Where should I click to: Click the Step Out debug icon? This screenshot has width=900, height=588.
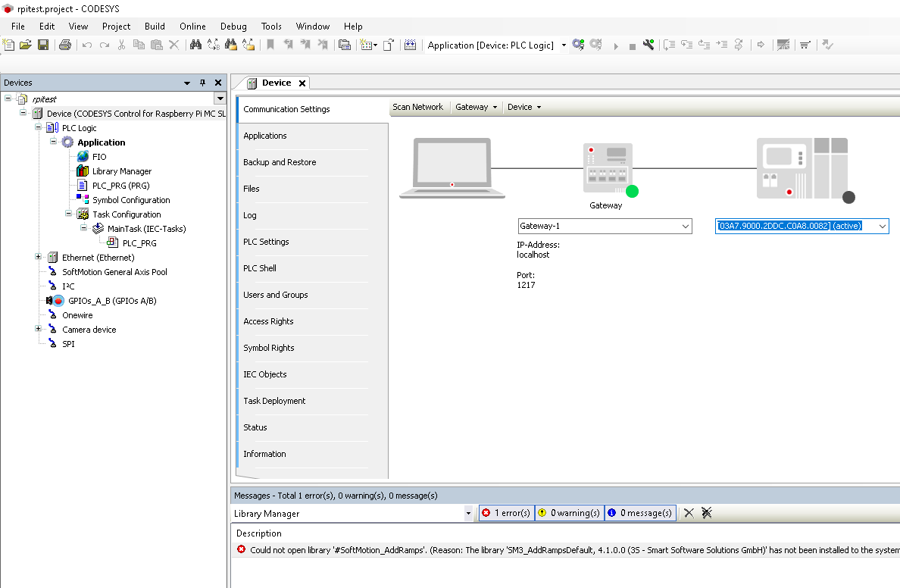(x=705, y=45)
